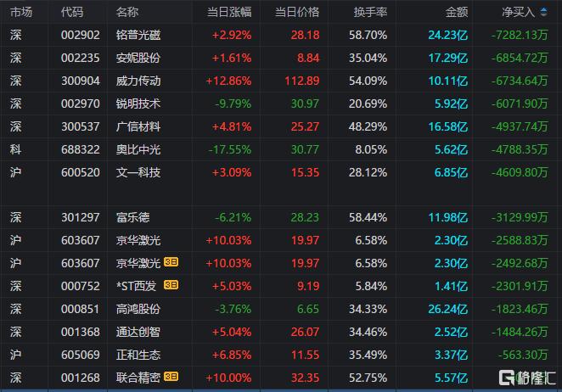Sort by the 金额 column header

tap(457, 12)
